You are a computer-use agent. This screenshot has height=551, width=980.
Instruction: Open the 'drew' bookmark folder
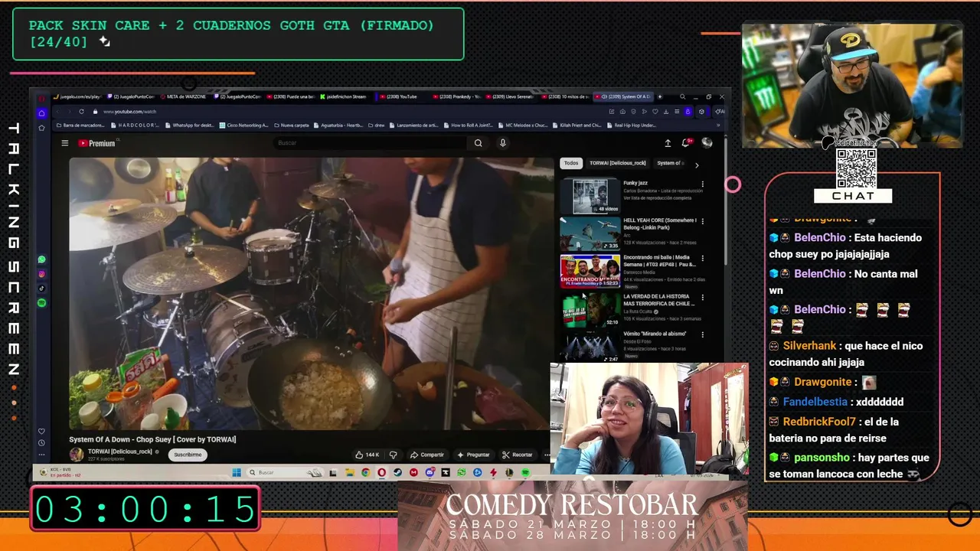(x=377, y=125)
